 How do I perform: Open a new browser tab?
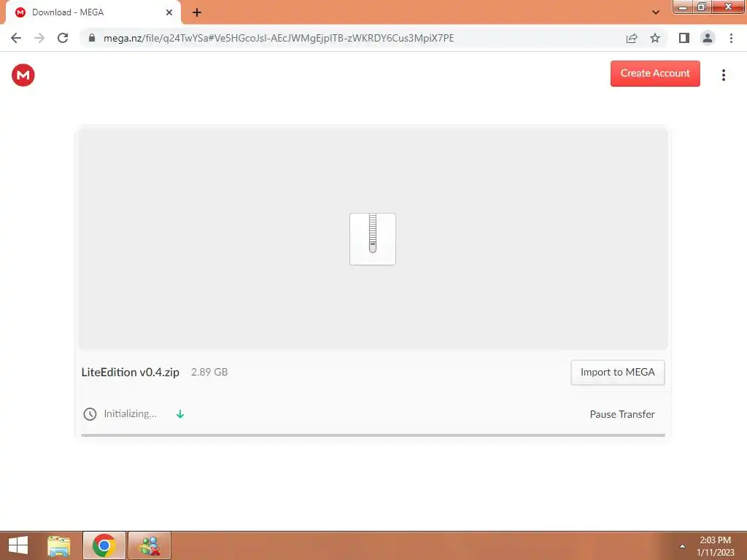(197, 12)
